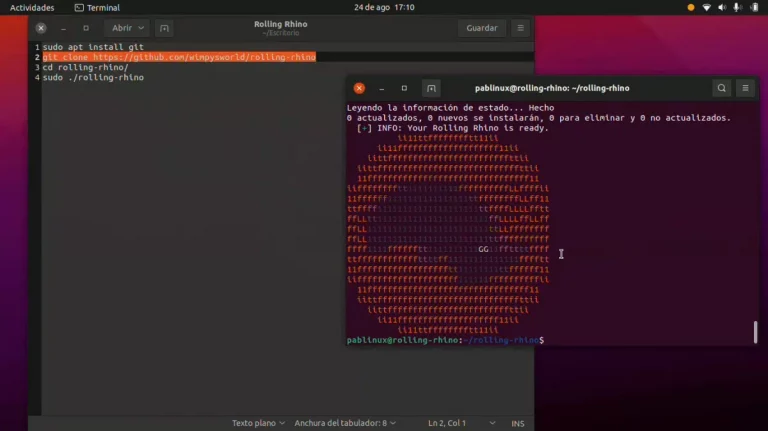
Task: Minimize the terminal window
Action: (382, 89)
